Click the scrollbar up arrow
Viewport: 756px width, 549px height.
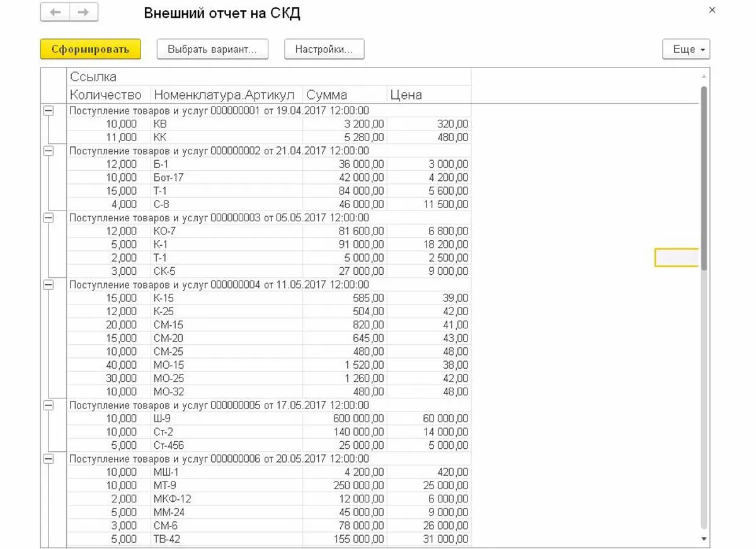(x=704, y=76)
